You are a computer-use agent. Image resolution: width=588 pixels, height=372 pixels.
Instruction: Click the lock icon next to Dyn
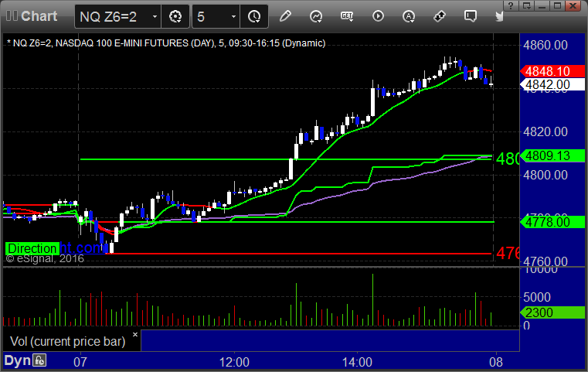[x=39, y=360]
